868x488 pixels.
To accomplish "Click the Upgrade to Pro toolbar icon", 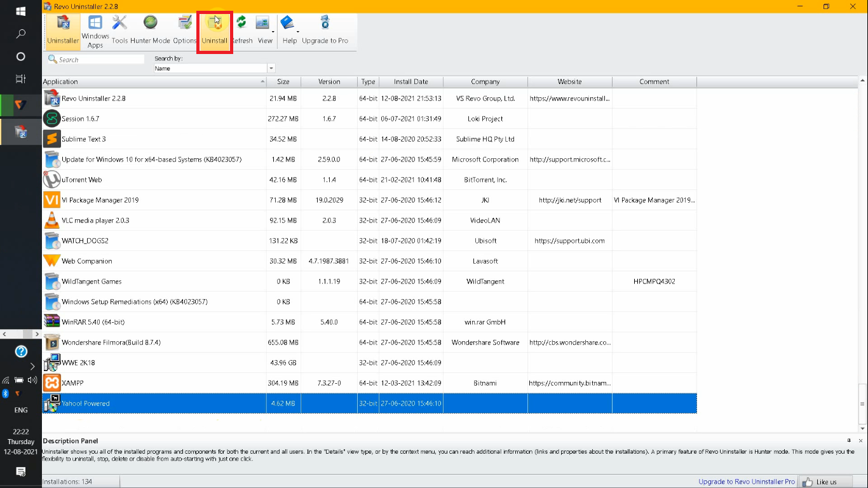I will tap(325, 24).
